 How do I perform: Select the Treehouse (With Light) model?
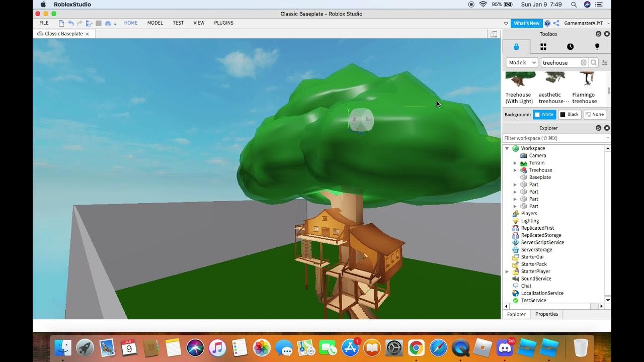(519, 88)
